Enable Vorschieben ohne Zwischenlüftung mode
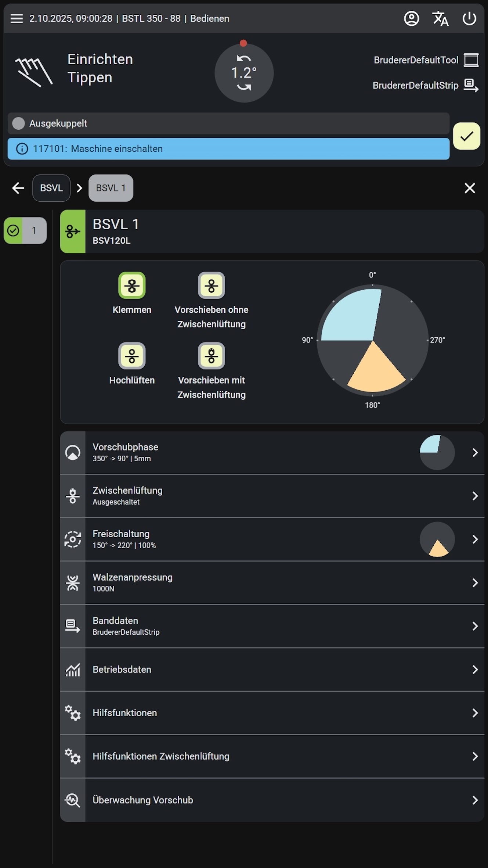The width and height of the screenshot is (488, 868). (x=211, y=286)
